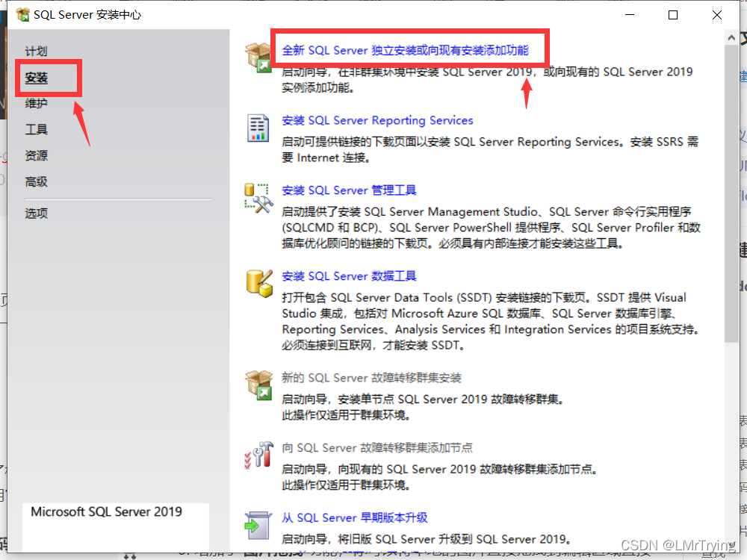
Task: Click 全新 SQL Server 独立安装 link
Action: 406,50
